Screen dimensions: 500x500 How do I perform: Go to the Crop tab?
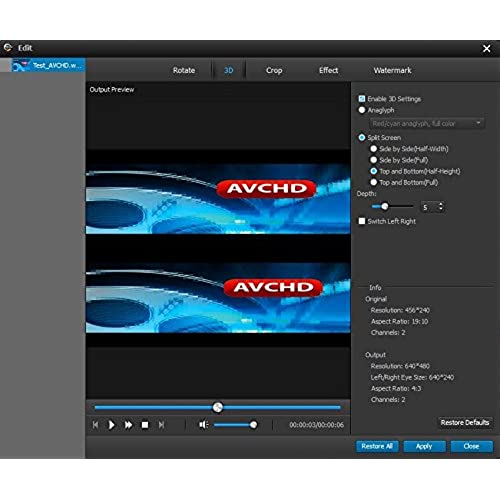pyautogui.click(x=274, y=70)
